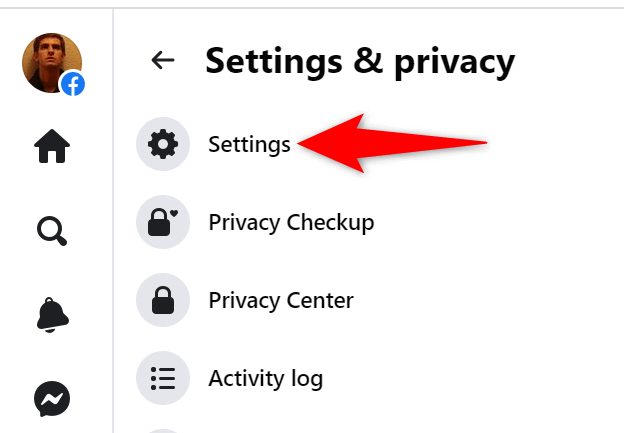Click the Facebook badge on the avatar

pos(73,85)
